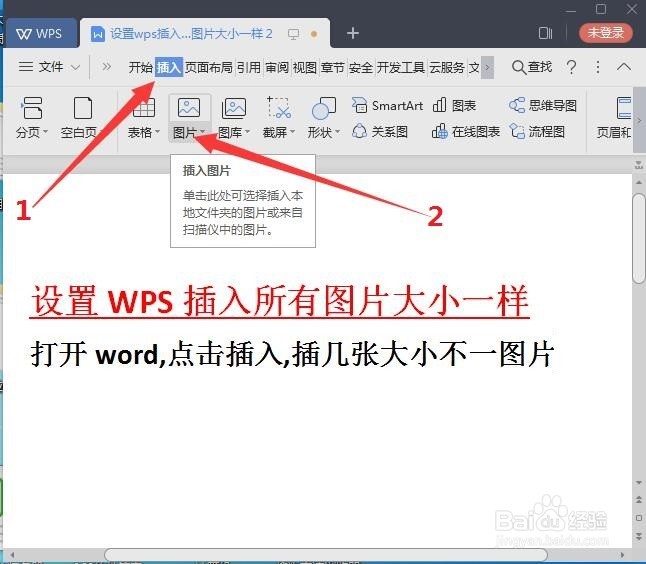Switch to the 审阅 tab
The image size is (646, 564).
(277, 67)
